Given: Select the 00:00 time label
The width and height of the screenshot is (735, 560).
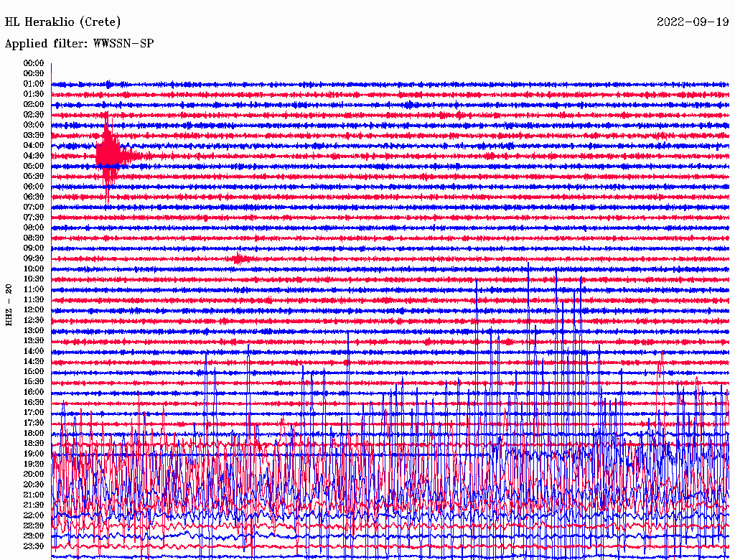Looking at the screenshot, I should click(x=34, y=63).
